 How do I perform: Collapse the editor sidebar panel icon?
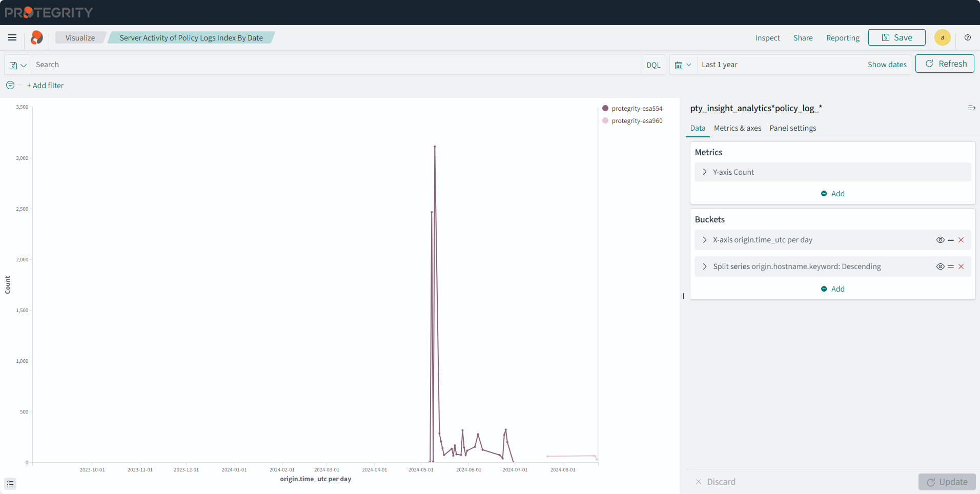[971, 108]
